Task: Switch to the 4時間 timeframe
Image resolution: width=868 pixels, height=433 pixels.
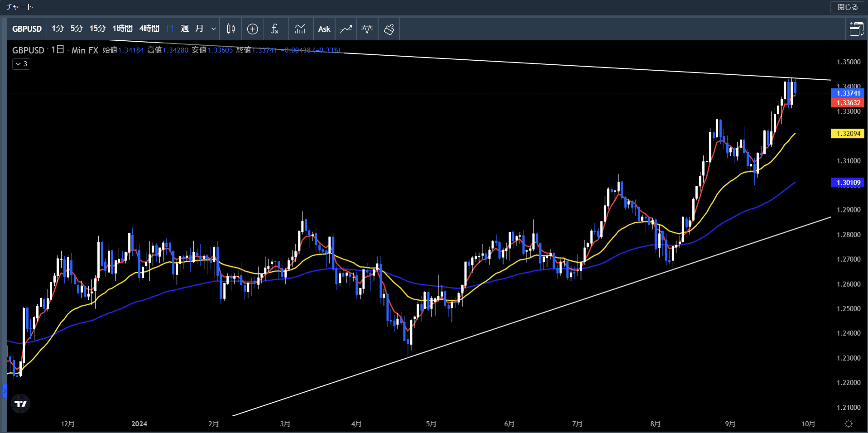Action: coord(149,29)
